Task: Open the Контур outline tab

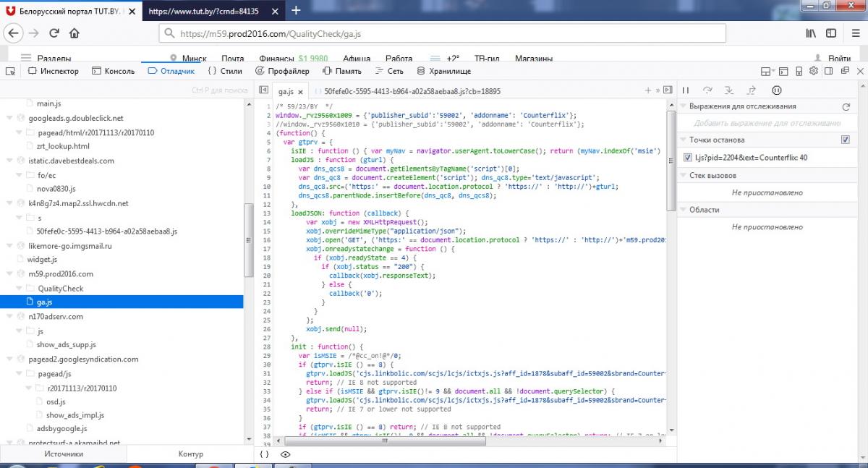Action: (190, 454)
